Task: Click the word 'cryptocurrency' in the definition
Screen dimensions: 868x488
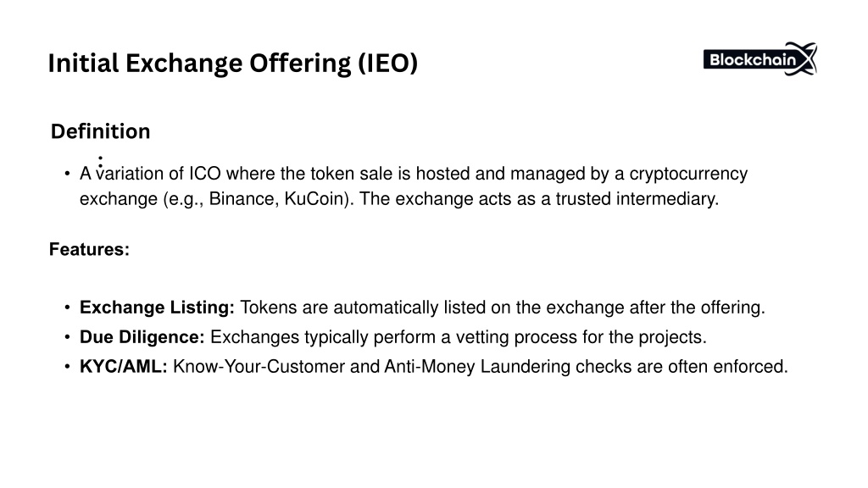Action: pyautogui.click(x=688, y=174)
